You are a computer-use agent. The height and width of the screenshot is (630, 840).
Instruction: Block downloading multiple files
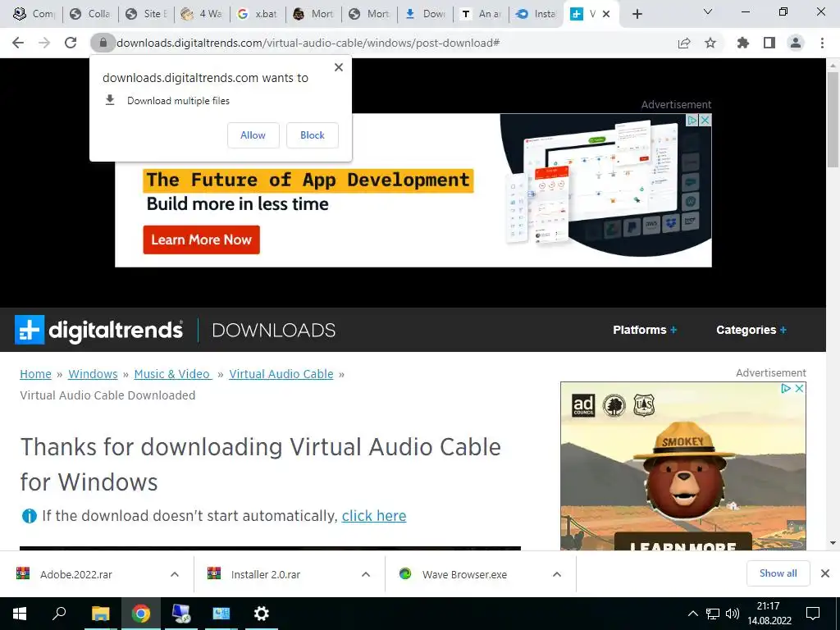coord(313,135)
